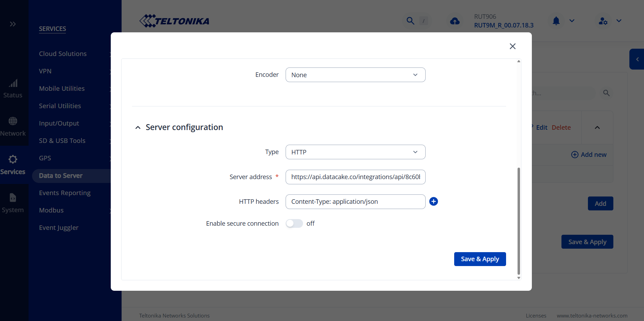Close the modal dialog with X
Viewport: 644px width, 321px height.
coord(512,46)
